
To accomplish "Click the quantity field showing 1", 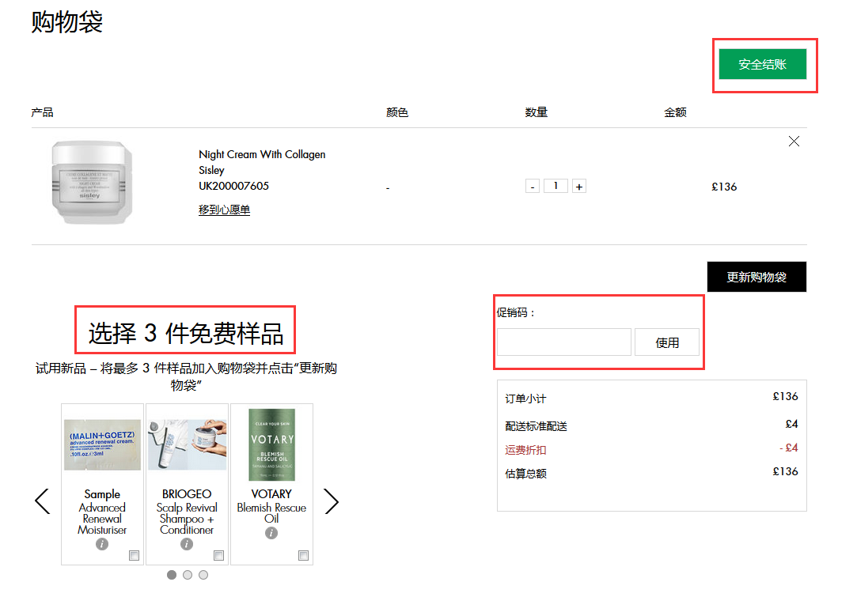I will (x=556, y=186).
